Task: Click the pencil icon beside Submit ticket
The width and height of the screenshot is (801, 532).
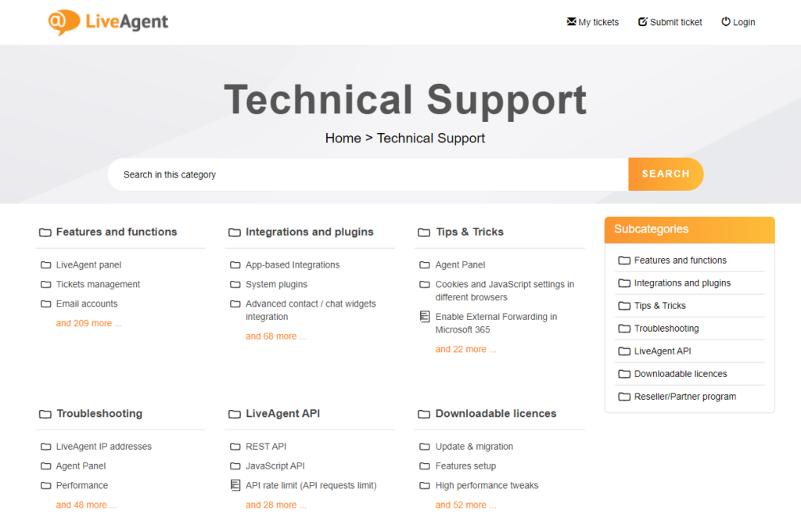Action: pos(643,22)
